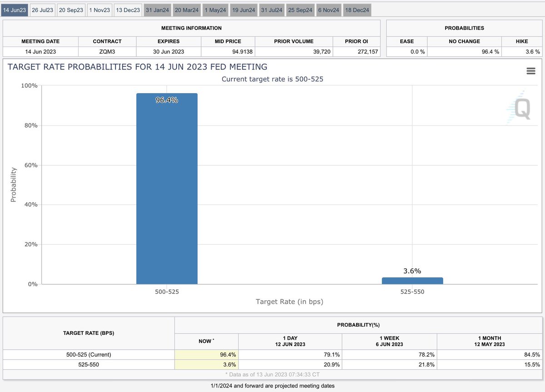
Task: Click the 14 Jun 2023 meeting date cell
Action: click(40, 52)
